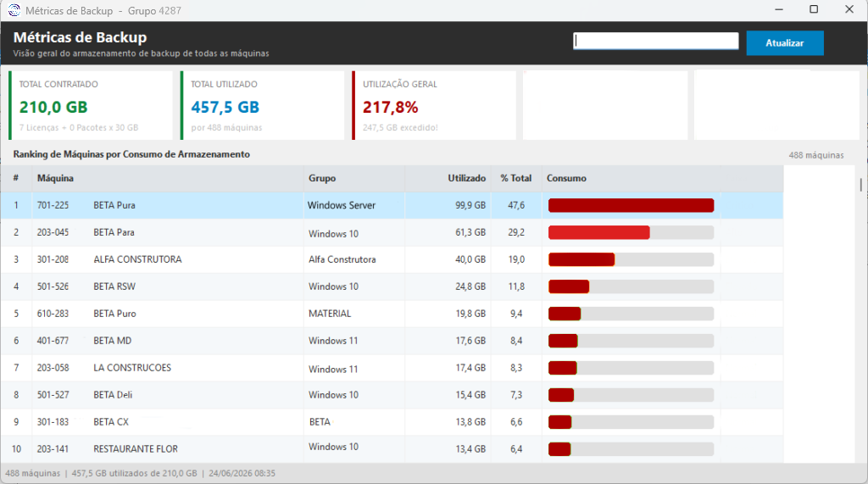Click the Atualizar button
The image size is (868, 484).
coord(784,43)
